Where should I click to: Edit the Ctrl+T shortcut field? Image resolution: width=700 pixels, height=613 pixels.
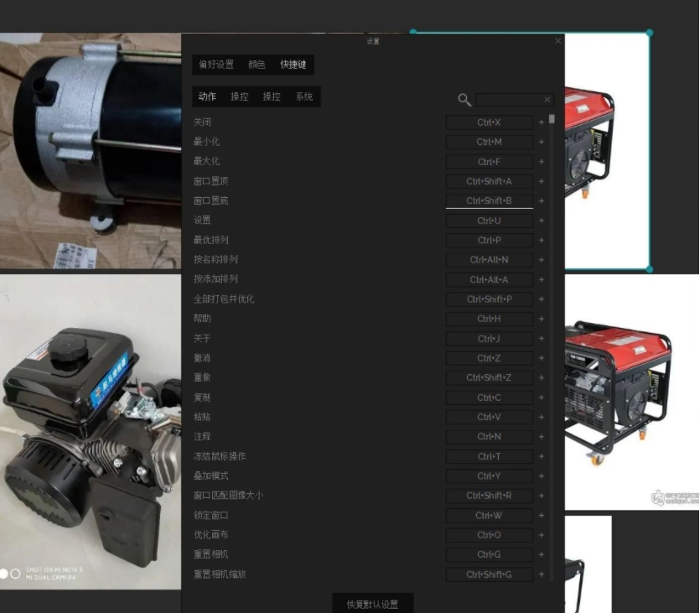490,456
